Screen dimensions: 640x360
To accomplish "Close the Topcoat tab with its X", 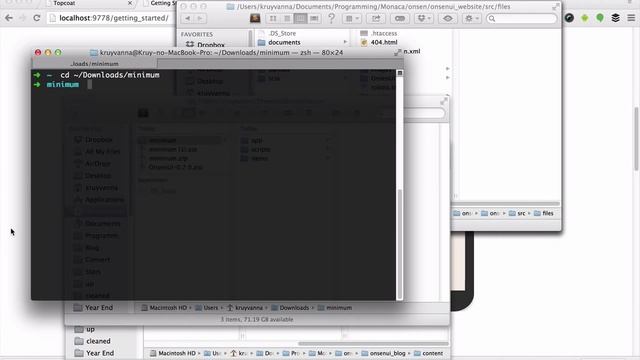I will click(130, 3).
